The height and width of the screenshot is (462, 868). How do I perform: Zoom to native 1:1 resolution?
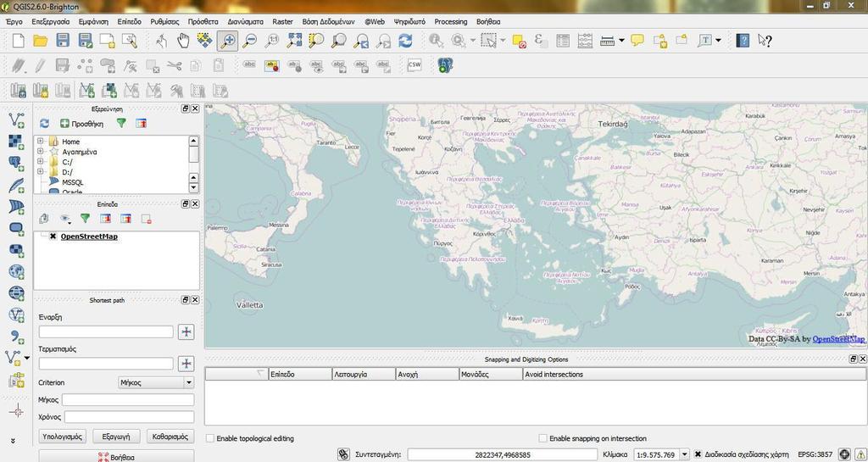click(x=272, y=41)
